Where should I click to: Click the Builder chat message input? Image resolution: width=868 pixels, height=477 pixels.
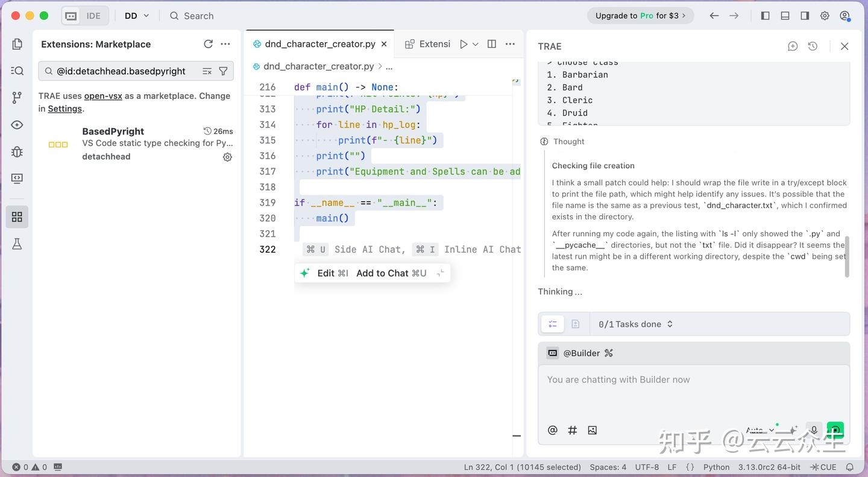click(693, 392)
